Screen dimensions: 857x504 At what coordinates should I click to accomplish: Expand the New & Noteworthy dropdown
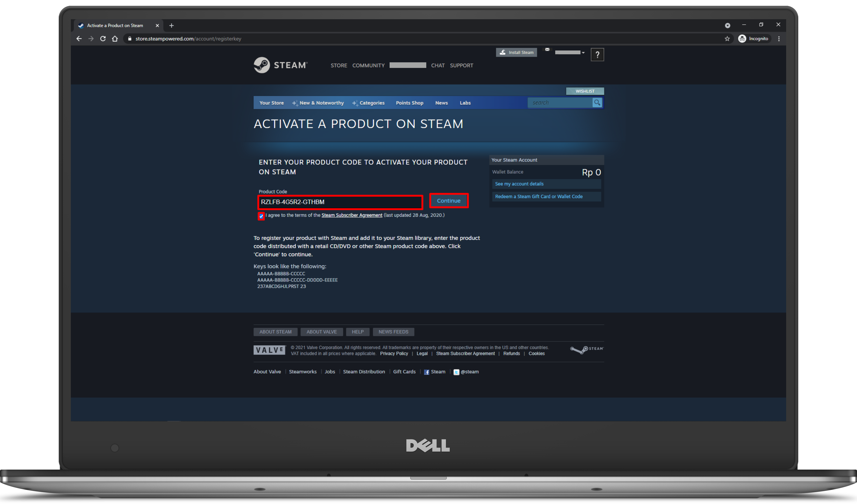(321, 103)
